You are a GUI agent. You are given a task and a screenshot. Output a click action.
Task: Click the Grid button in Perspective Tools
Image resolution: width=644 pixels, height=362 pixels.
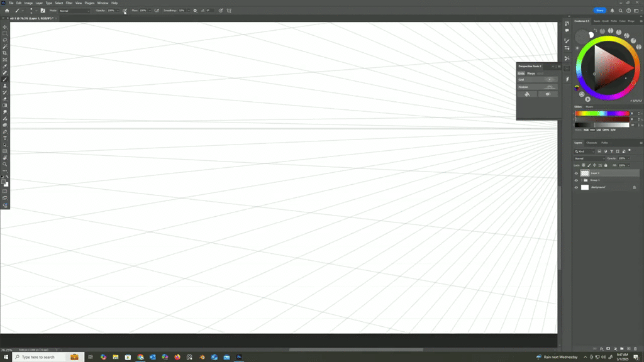(x=537, y=80)
